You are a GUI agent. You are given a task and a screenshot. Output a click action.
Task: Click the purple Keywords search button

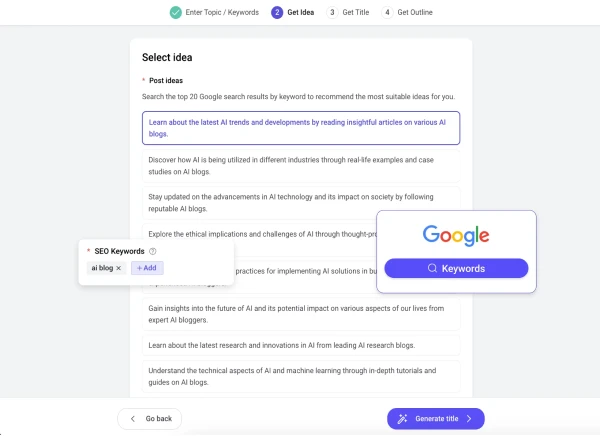[x=456, y=268]
